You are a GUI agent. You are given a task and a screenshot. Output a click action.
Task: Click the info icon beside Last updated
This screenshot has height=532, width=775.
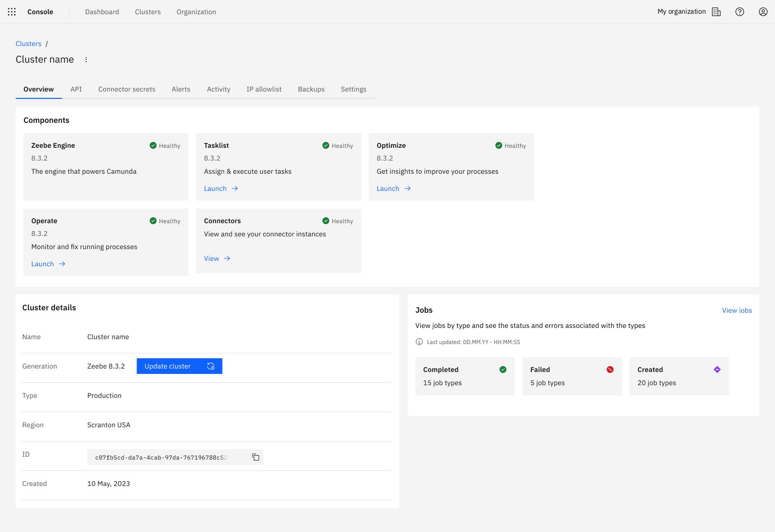[x=419, y=342]
